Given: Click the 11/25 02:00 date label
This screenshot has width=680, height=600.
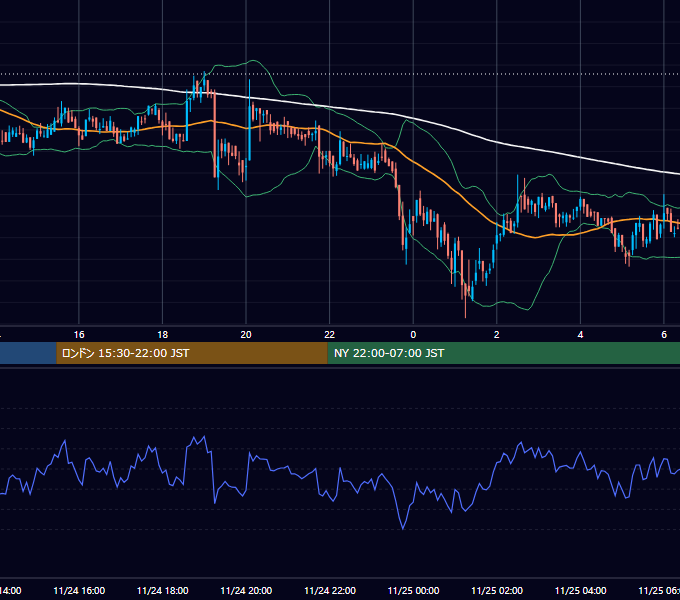Looking at the screenshot, I should tap(497, 591).
